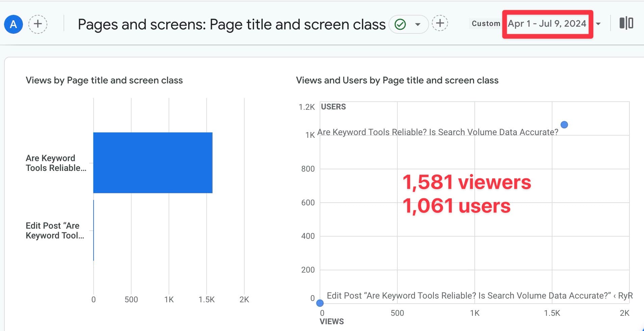The width and height of the screenshot is (644, 331).
Task: Toggle the report validity checkmark chip
Action: (400, 24)
